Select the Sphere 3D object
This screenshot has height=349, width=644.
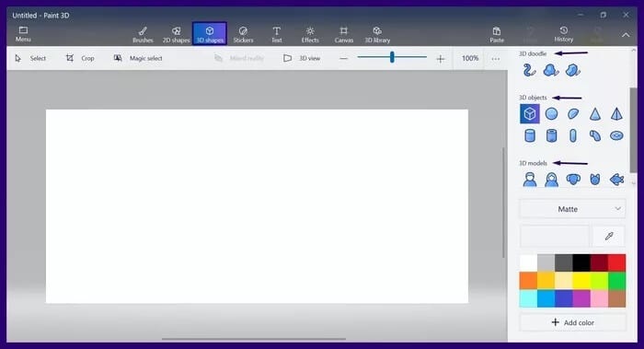point(552,114)
